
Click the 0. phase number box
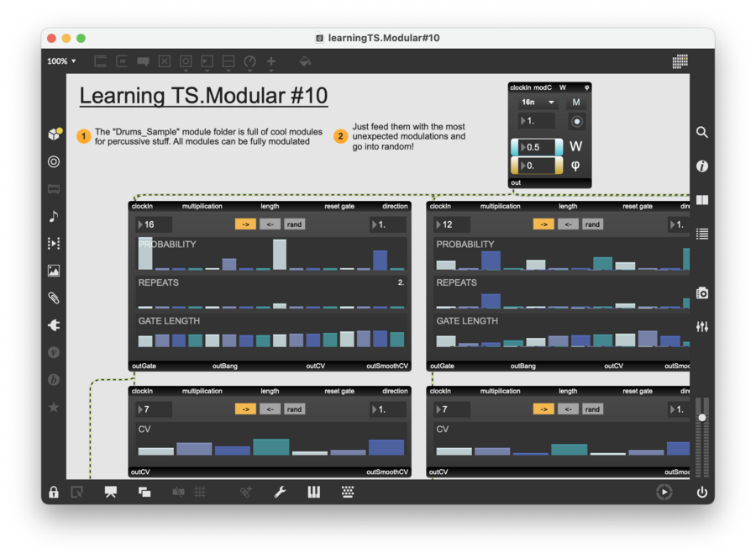tap(537, 166)
